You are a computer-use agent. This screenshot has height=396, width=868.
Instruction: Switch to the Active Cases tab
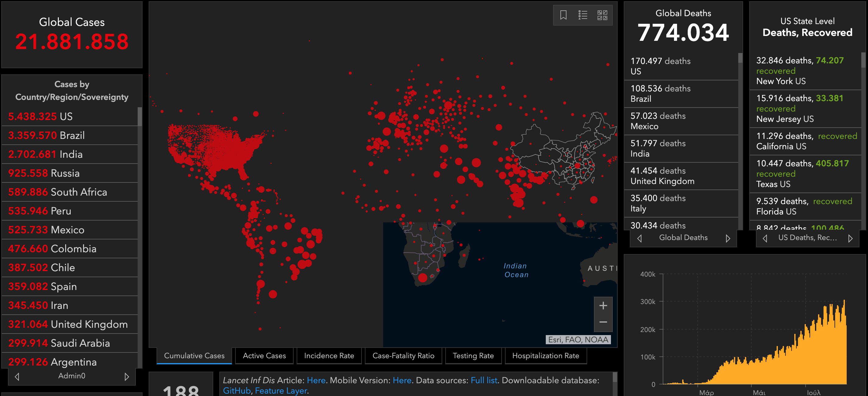coord(264,355)
